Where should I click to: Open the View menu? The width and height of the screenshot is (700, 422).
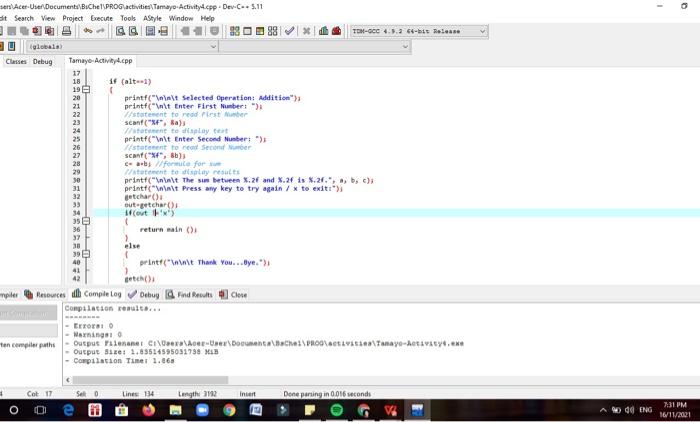coord(48,18)
